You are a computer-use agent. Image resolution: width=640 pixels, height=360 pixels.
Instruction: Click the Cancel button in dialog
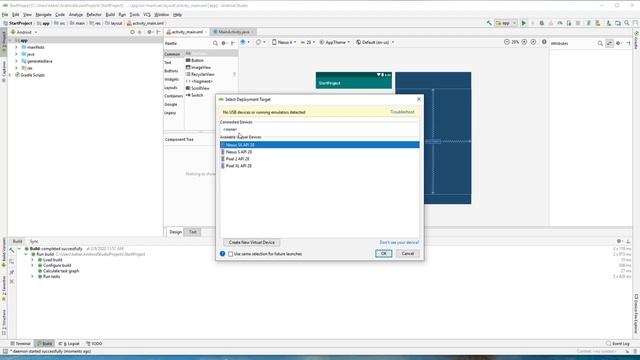point(407,253)
